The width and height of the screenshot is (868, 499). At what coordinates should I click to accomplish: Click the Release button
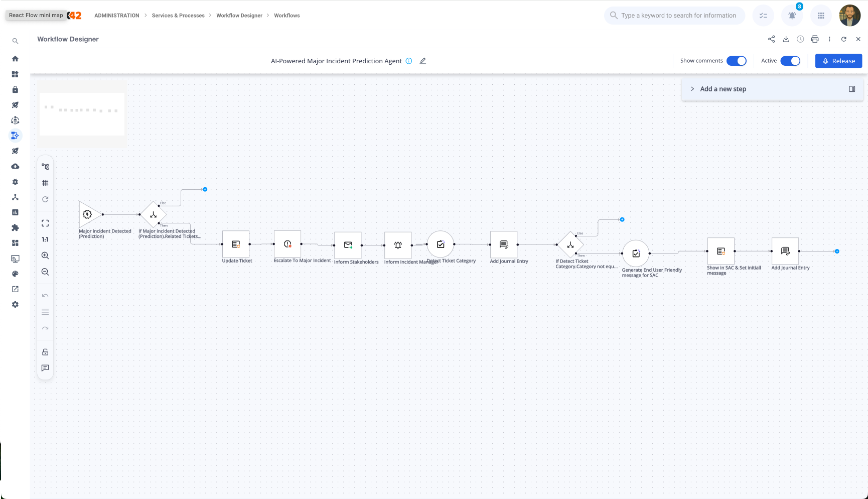[x=838, y=61]
